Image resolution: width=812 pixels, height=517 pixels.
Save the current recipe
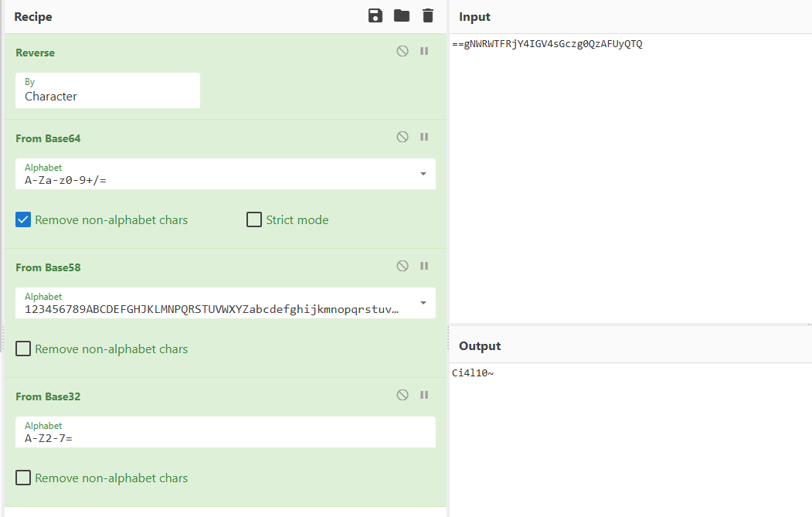pyautogui.click(x=375, y=16)
